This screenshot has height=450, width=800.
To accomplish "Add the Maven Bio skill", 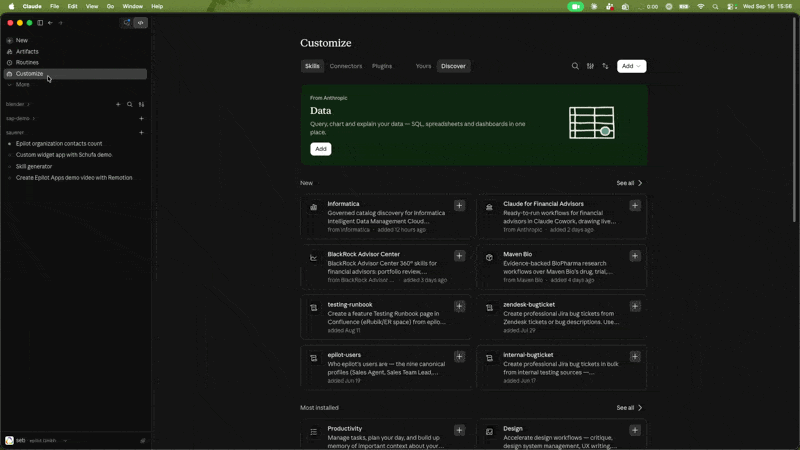I will (635, 256).
